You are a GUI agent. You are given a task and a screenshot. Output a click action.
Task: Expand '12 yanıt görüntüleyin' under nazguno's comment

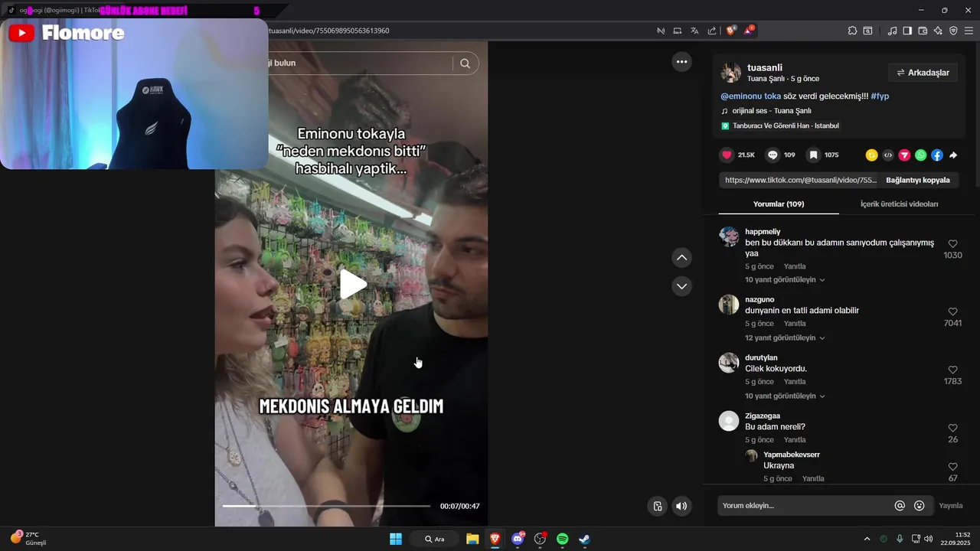[785, 338]
